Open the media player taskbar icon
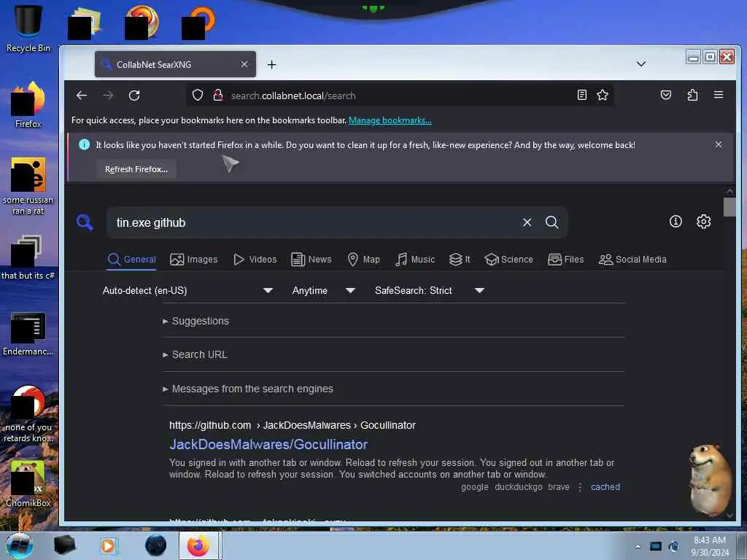Viewport: 747px width, 560px height. click(109, 545)
